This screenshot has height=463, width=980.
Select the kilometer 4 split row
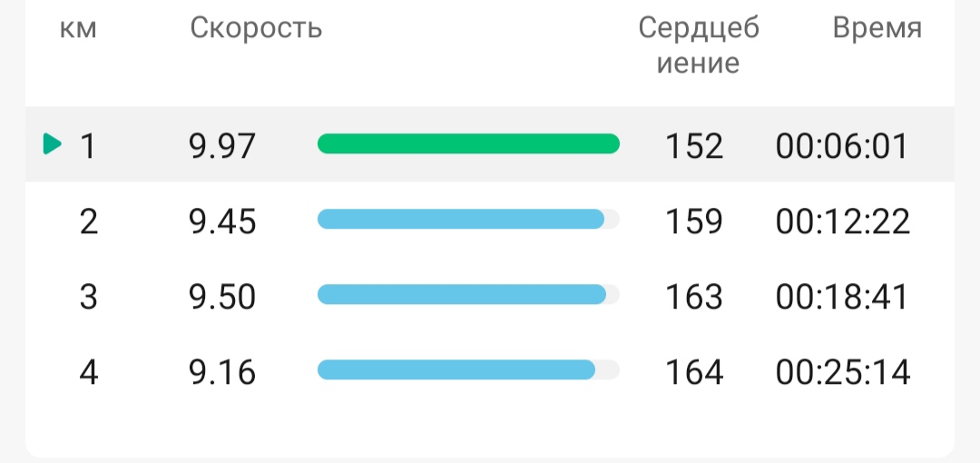tap(490, 371)
